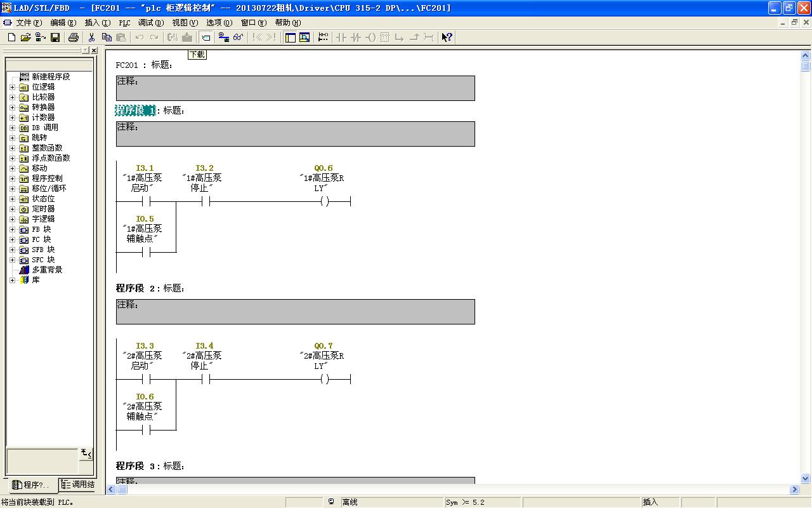Insert a new network via toolbar icon
This screenshot has width=812, height=508.
coord(323,37)
